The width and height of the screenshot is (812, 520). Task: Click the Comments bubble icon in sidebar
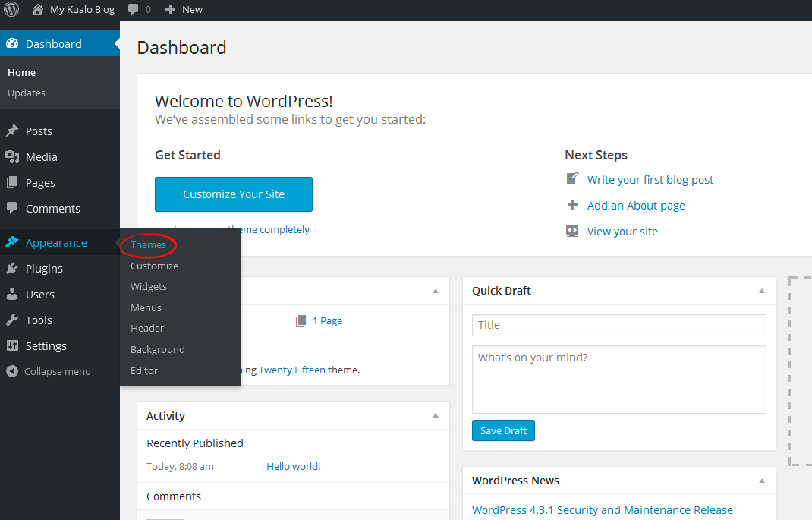12,208
